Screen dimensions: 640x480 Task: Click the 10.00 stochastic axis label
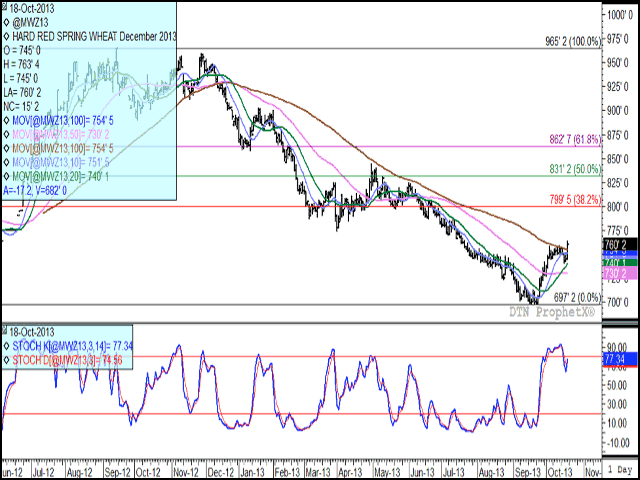tap(617, 423)
